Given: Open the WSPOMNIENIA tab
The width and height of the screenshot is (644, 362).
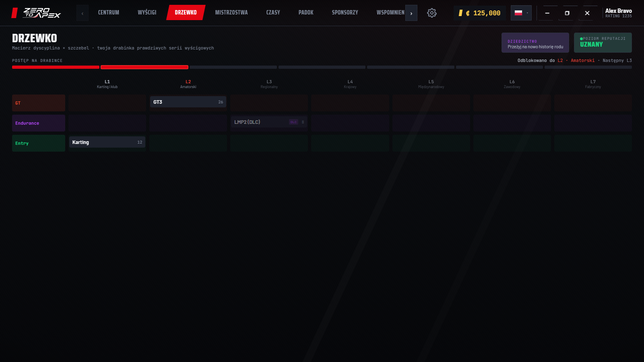Looking at the screenshot, I should (390, 12).
